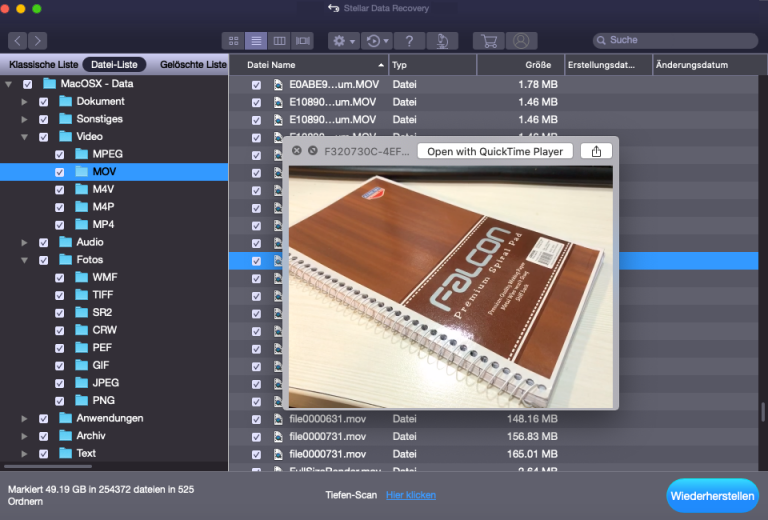Click the notebook preview image

tap(451, 287)
